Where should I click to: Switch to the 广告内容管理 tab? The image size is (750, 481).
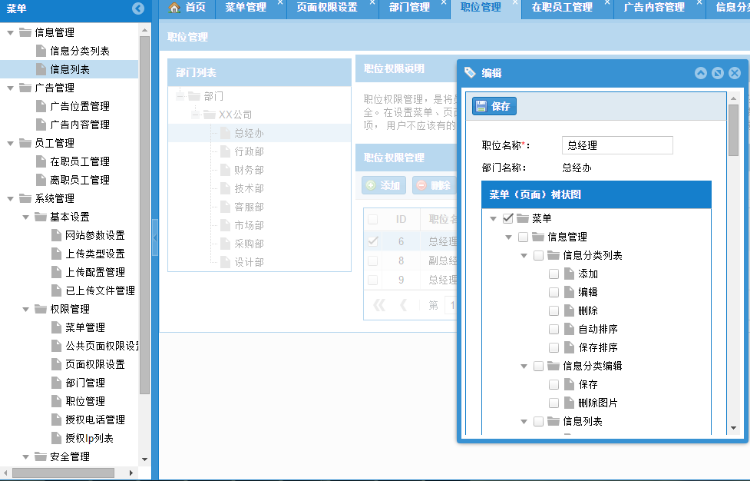tap(654, 8)
